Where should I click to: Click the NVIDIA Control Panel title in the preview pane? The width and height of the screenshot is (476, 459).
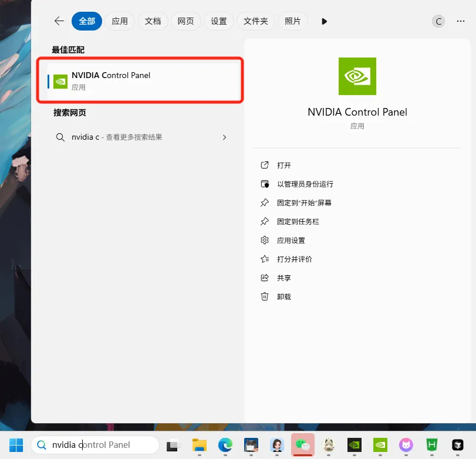tap(357, 112)
